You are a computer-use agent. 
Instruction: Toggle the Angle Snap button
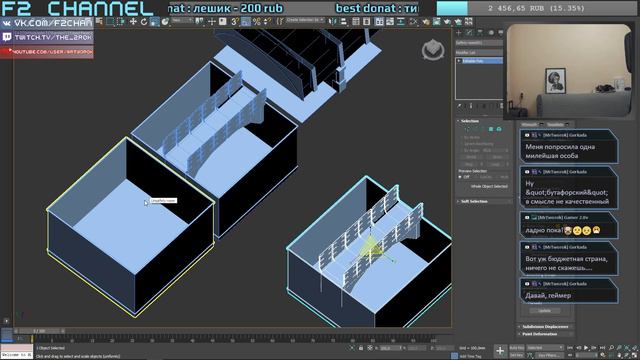(246, 22)
